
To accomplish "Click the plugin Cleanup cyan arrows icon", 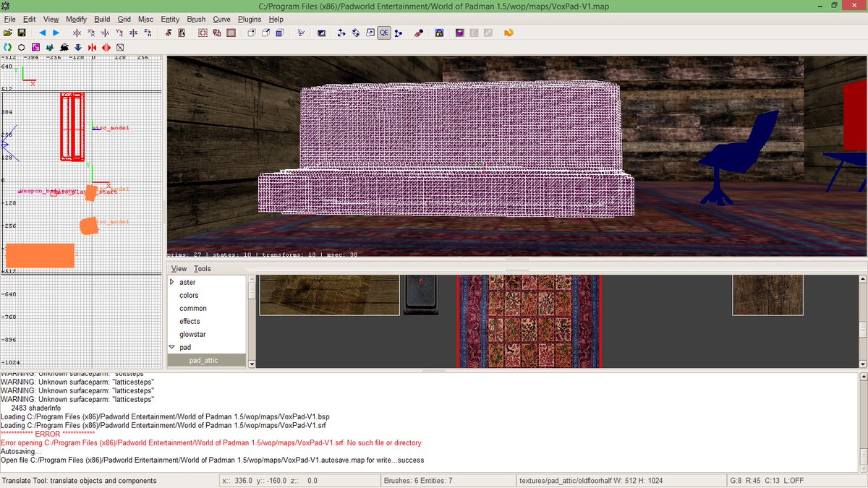I will pyautogui.click(x=7, y=46).
